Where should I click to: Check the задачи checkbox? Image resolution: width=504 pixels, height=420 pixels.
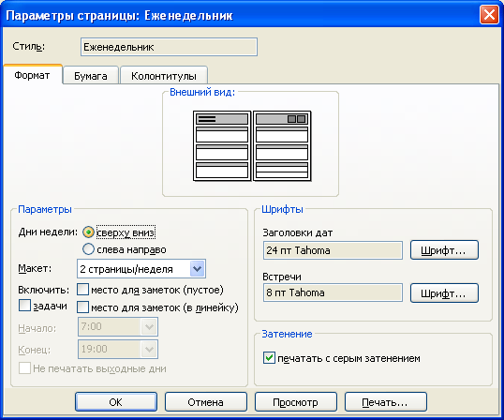[x=24, y=306]
